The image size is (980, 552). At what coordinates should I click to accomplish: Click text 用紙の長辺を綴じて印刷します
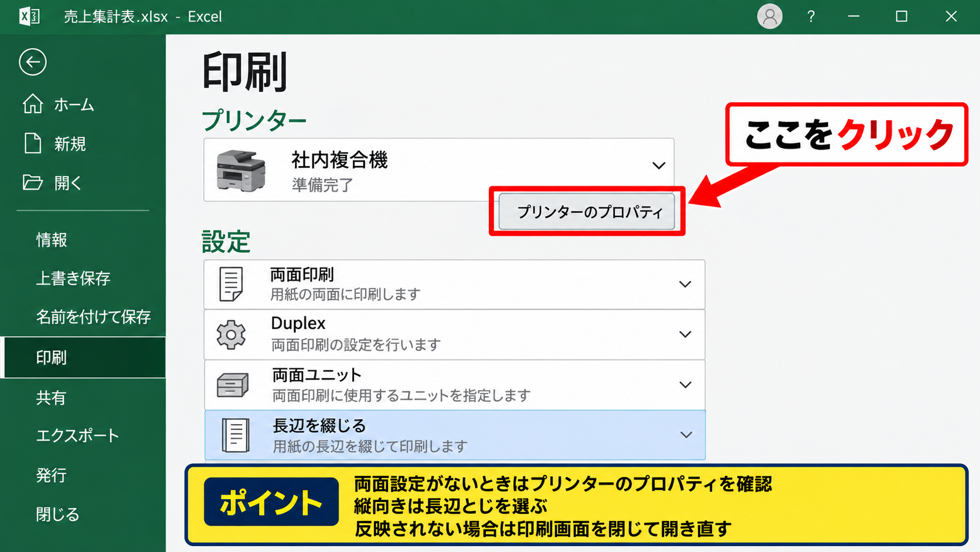(x=370, y=447)
